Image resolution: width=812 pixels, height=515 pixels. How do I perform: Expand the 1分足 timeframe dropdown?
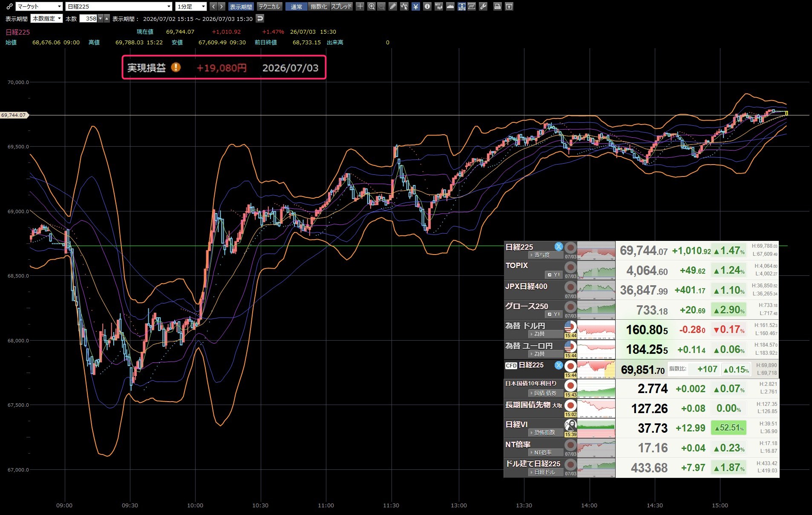click(x=191, y=6)
